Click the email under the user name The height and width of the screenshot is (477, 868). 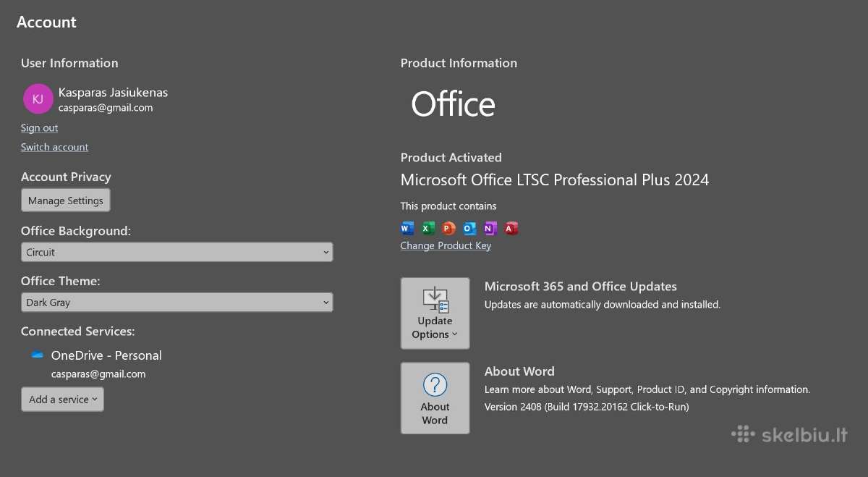tap(106, 108)
